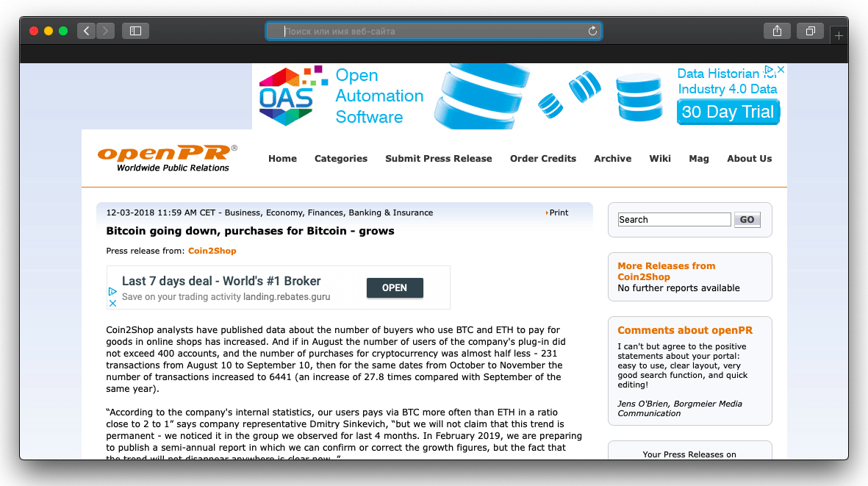Screen dimensions: 868x486
Task: Click the database cylinder graphic in banner
Action: (x=481, y=96)
